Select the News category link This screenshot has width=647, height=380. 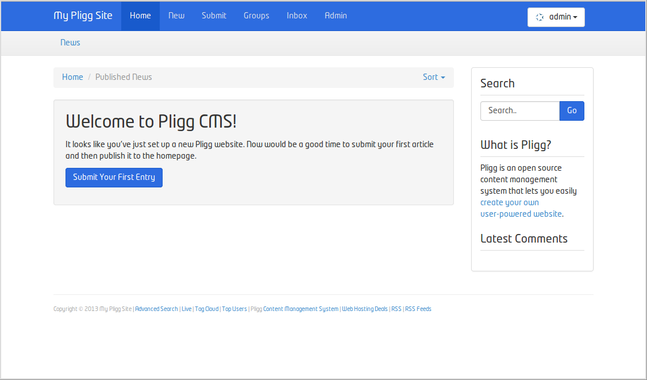pyautogui.click(x=70, y=42)
